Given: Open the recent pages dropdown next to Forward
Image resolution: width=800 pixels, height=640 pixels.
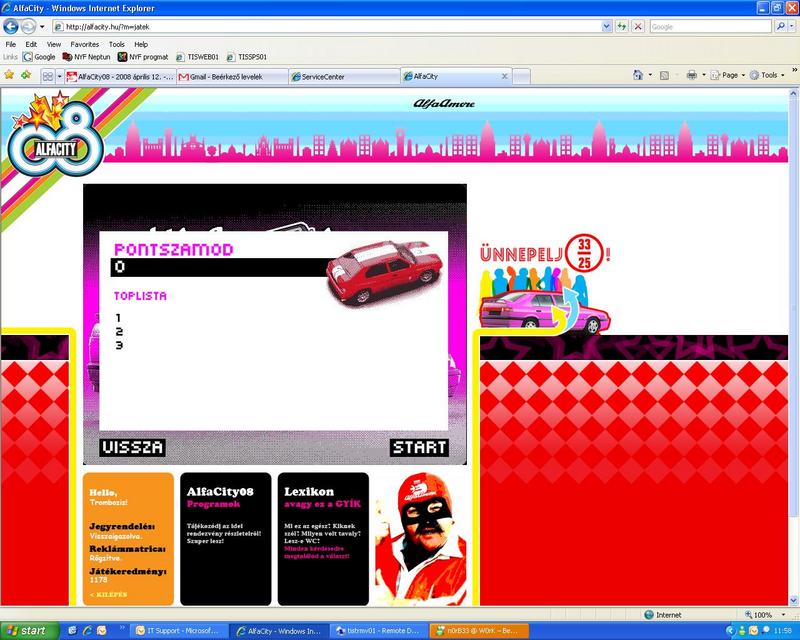Looking at the screenshot, I should point(42,27).
